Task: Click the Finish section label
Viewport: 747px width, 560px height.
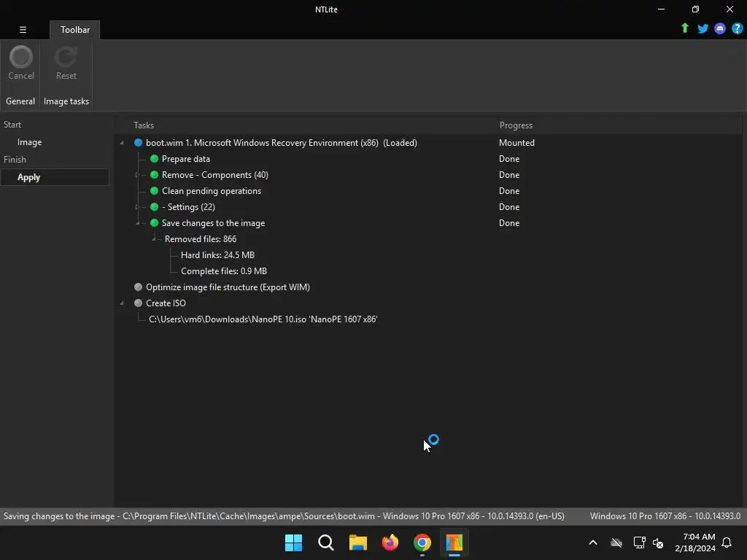Action: coord(15,160)
